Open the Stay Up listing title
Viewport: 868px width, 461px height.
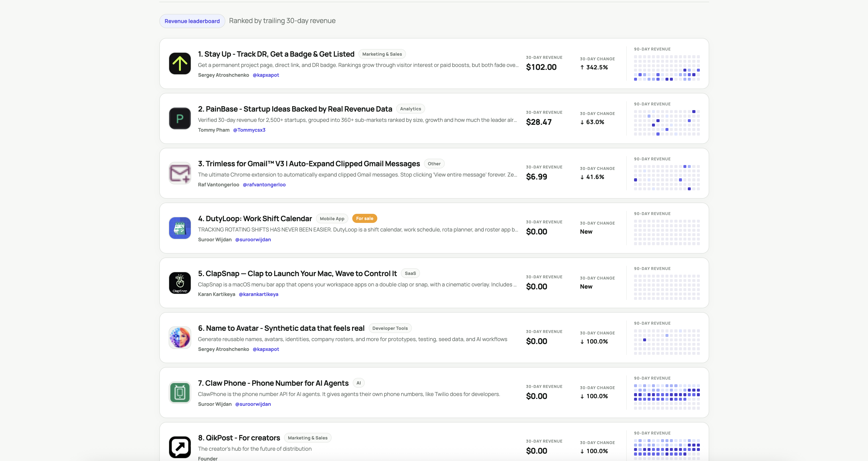pyautogui.click(x=276, y=54)
